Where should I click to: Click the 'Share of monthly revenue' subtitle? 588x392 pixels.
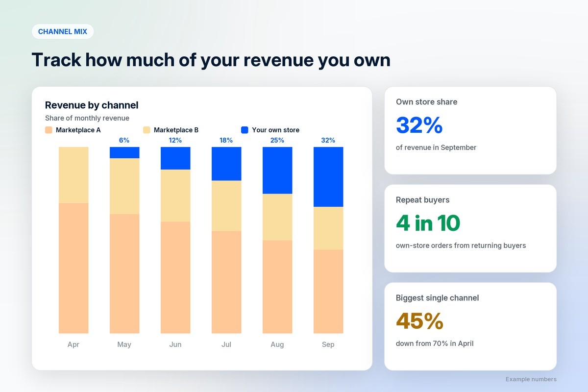(x=87, y=118)
